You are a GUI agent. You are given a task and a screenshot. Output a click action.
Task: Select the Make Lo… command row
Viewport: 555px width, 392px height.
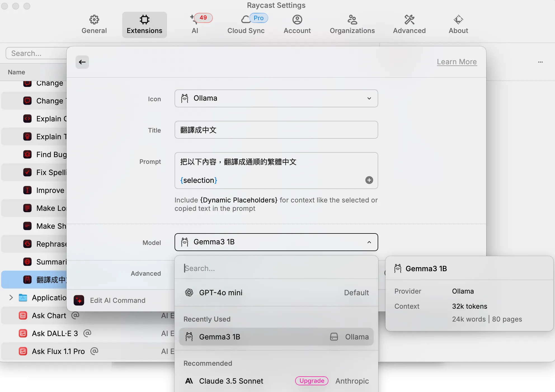pos(34,208)
